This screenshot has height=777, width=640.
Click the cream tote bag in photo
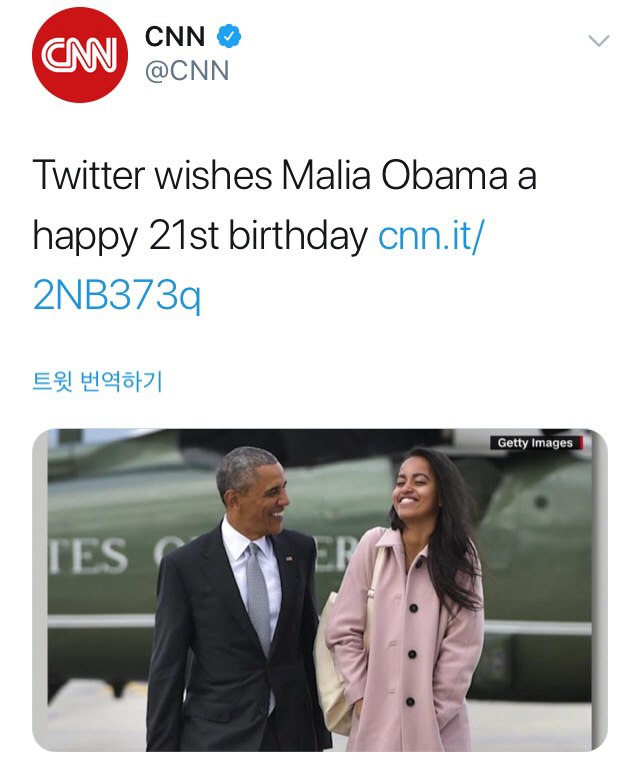332,680
